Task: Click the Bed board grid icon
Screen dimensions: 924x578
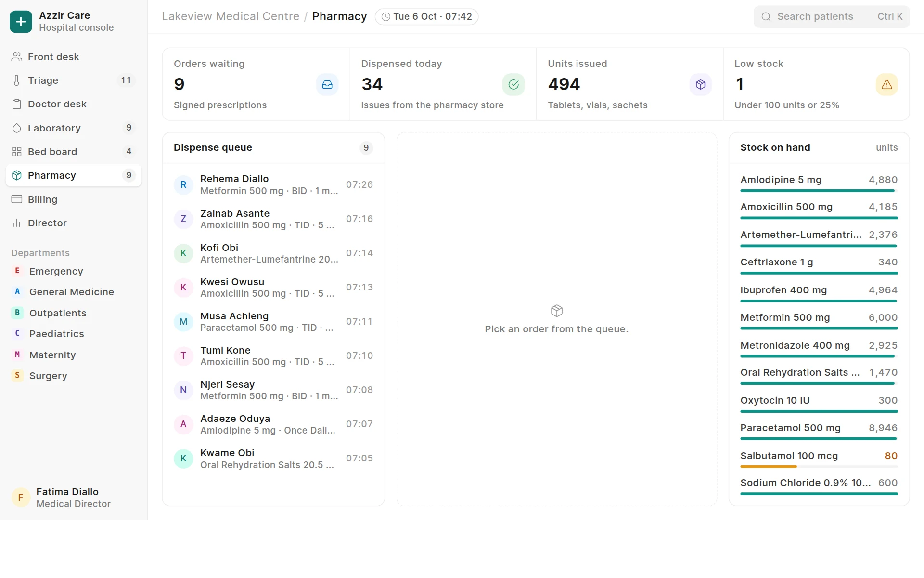Action: [x=17, y=152]
